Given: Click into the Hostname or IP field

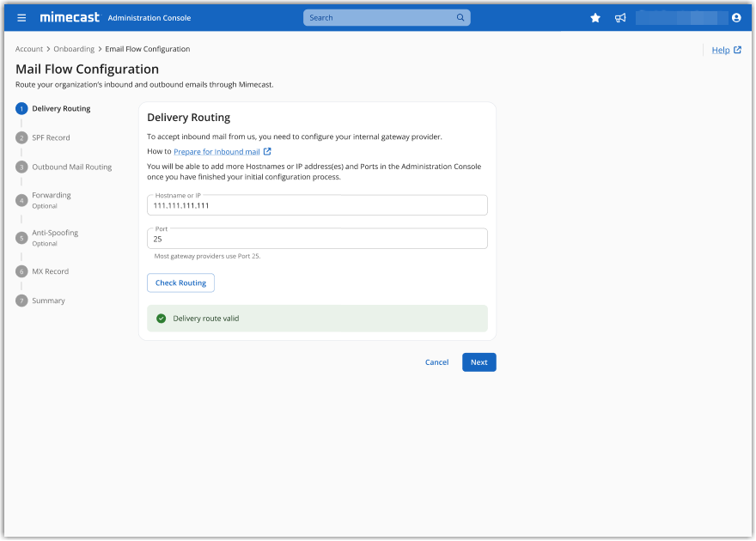Looking at the screenshot, I should (317, 206).
